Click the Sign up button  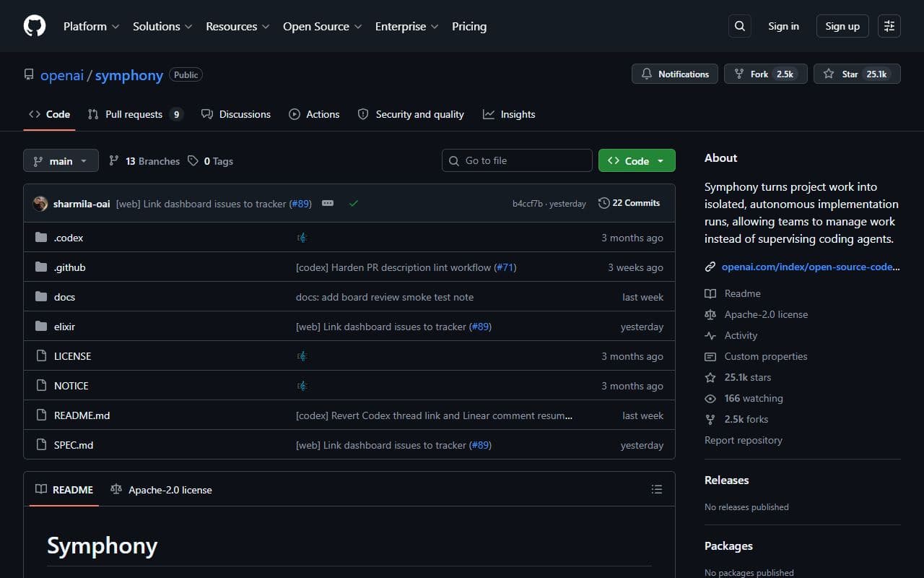click(842, 26)
